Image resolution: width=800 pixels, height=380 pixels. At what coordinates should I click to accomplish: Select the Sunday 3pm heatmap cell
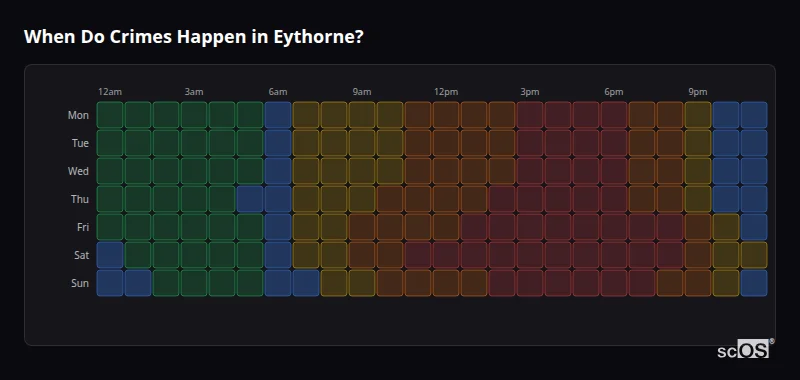pos(530,283)
